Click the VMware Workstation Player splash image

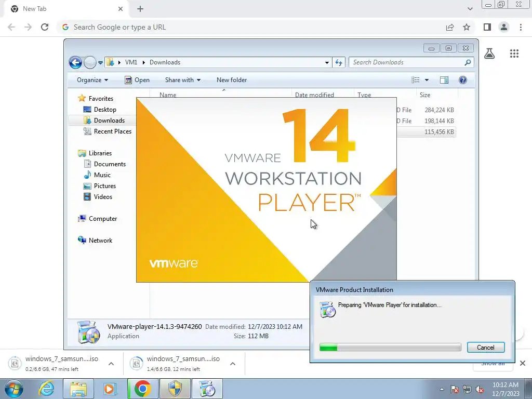coord(267,190)
